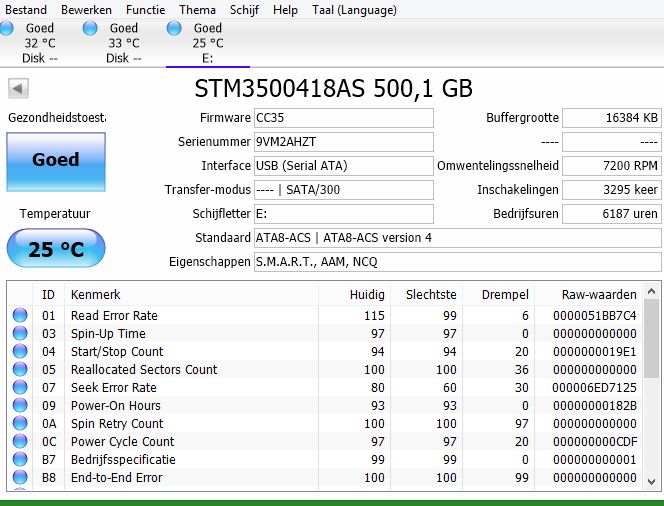Select the second disk tab showing 33 °C

point(124,43)
